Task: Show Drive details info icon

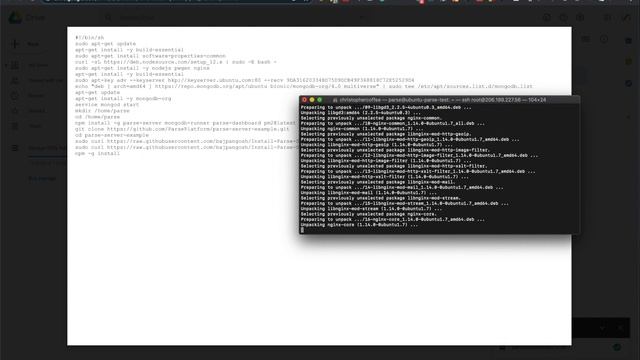Action: pos(604,39)
